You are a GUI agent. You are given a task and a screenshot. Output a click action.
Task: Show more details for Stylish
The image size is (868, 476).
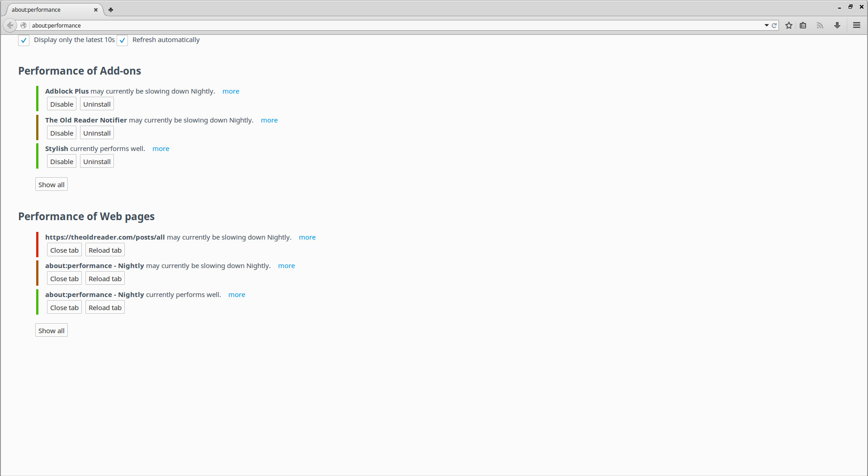coord(161,149)
